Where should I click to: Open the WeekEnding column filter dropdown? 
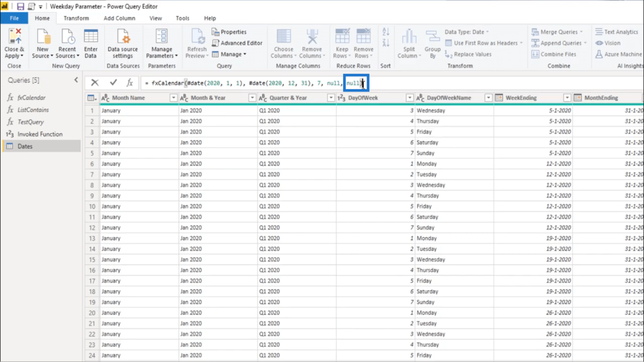567,98
